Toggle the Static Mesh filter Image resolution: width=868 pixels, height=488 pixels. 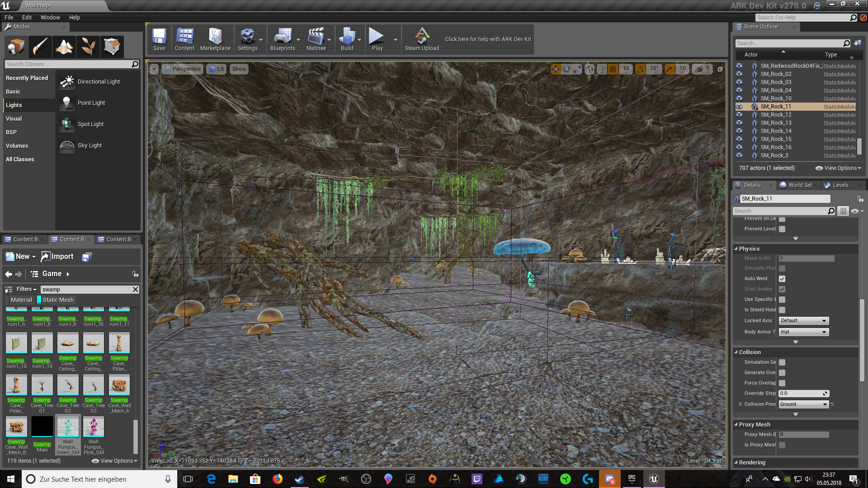click(x=55, y=300)
